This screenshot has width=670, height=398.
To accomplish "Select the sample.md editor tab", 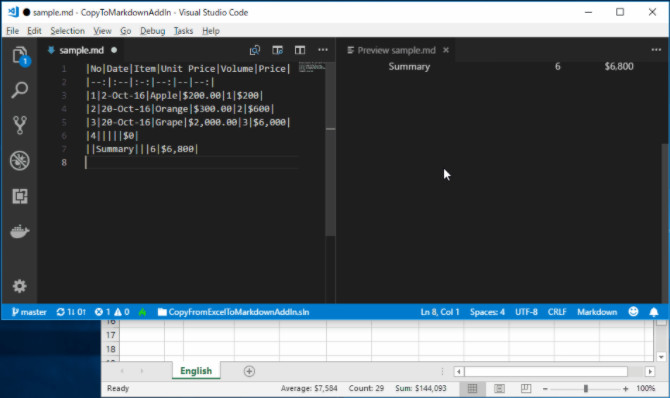I will pyautogui.click(x=82, y=50).
